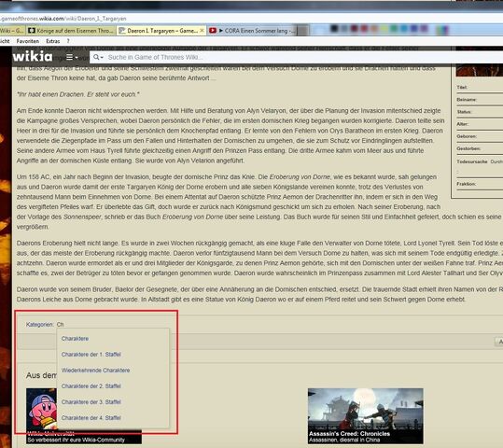Click the Gestorben infobox label

pos(468,148)
